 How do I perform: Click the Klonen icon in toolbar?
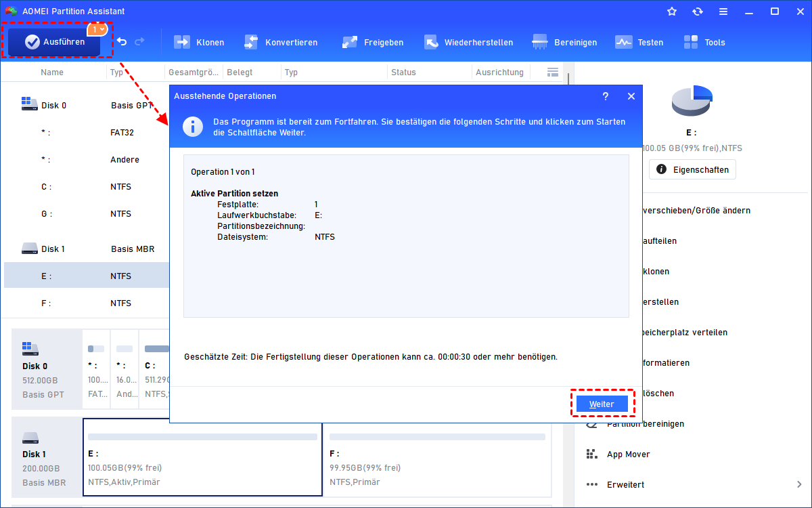pos(182,42)
